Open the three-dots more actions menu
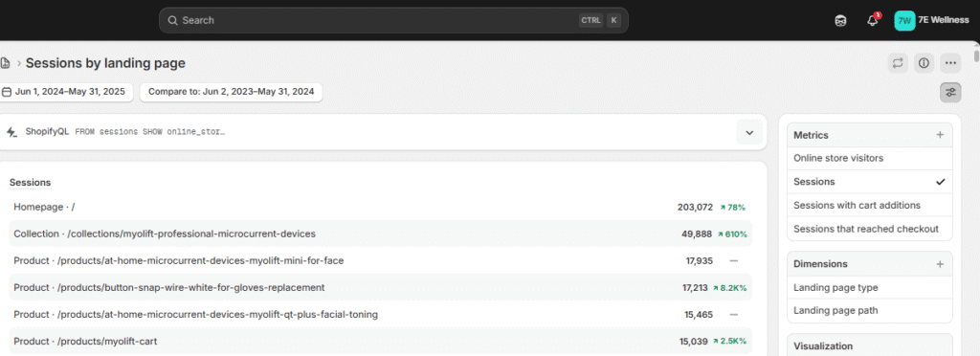This screenshot has height=356, width=980. [x=950, y=62]
